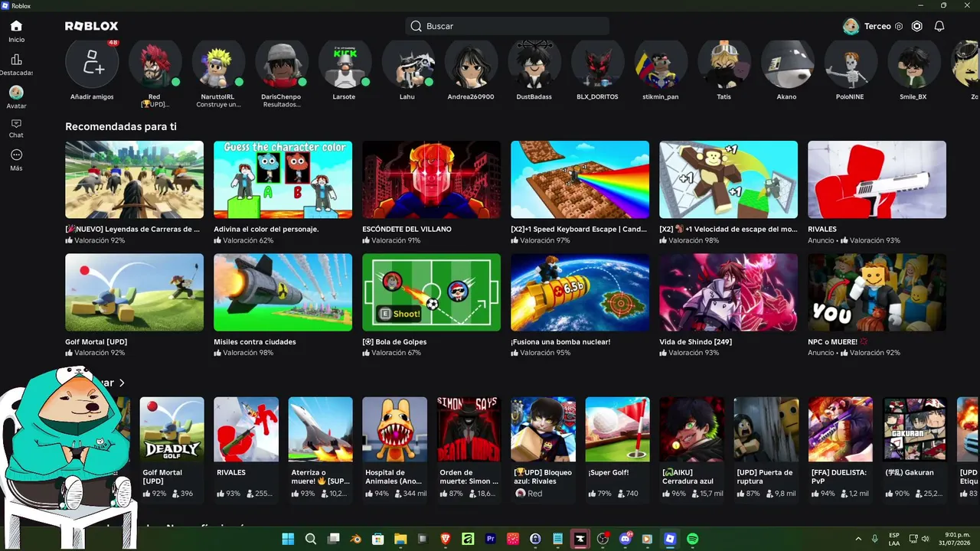
Task: Click the Roblox logo in header
Action: click(92, 26)
